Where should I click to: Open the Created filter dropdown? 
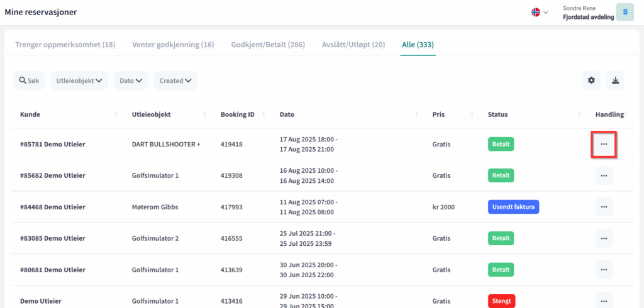175,80
